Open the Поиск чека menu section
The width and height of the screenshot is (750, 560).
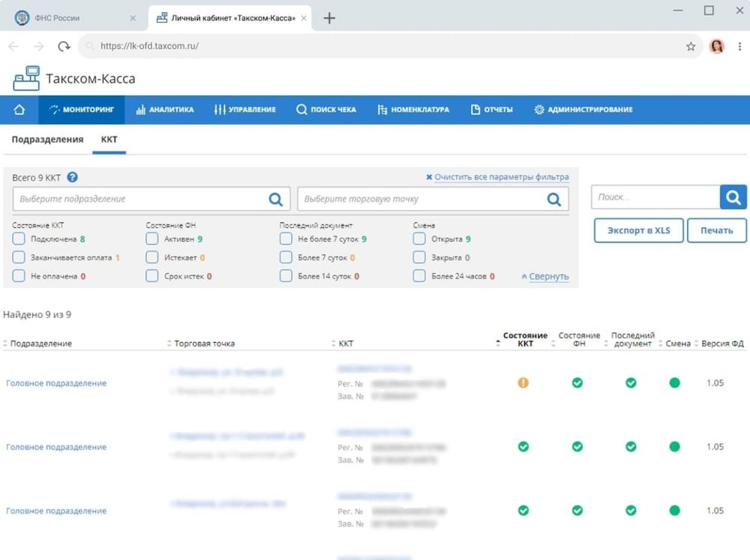(x=326, y=109)
